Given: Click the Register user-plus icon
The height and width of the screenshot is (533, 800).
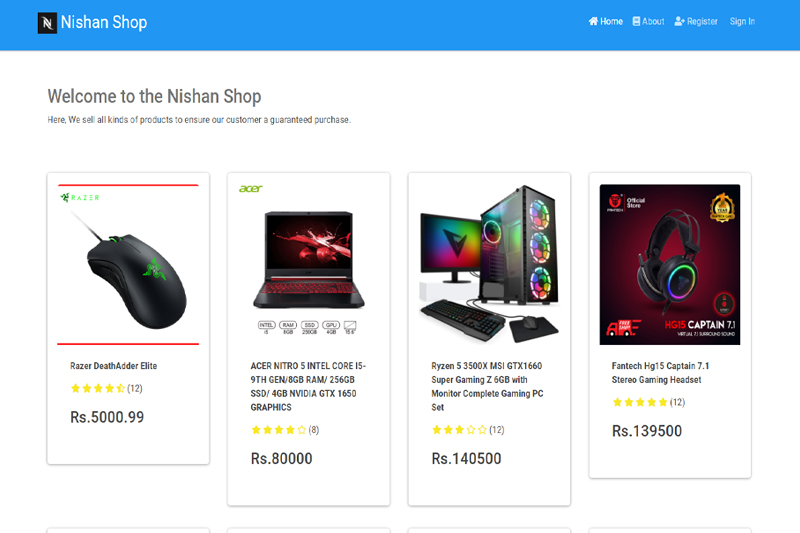Looking at the screenshot, I should pyautogui.click(x=680, y=21).
